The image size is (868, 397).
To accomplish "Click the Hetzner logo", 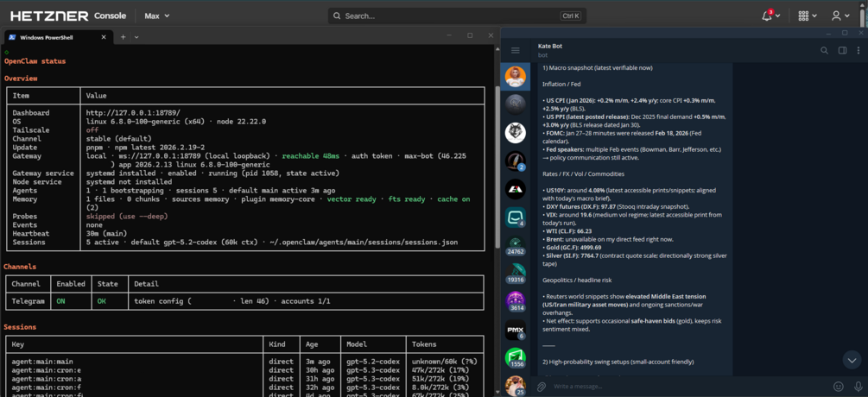I will (x=49, y=16).
